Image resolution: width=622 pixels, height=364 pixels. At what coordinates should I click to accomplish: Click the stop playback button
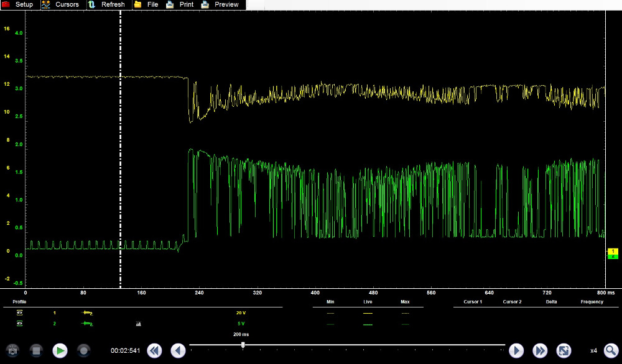click(x=36, y=350)
